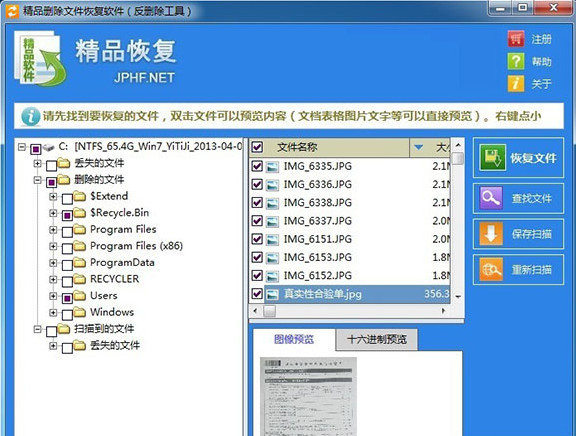Click the 精品软件 application logo
The image size is (576, 436).
(40, 59)
